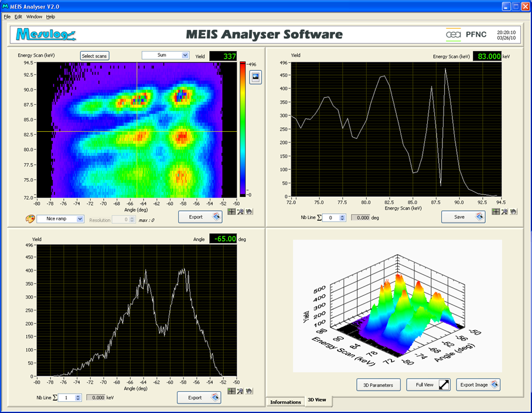Click the Resolution stepper arrows

coord(132,220)
